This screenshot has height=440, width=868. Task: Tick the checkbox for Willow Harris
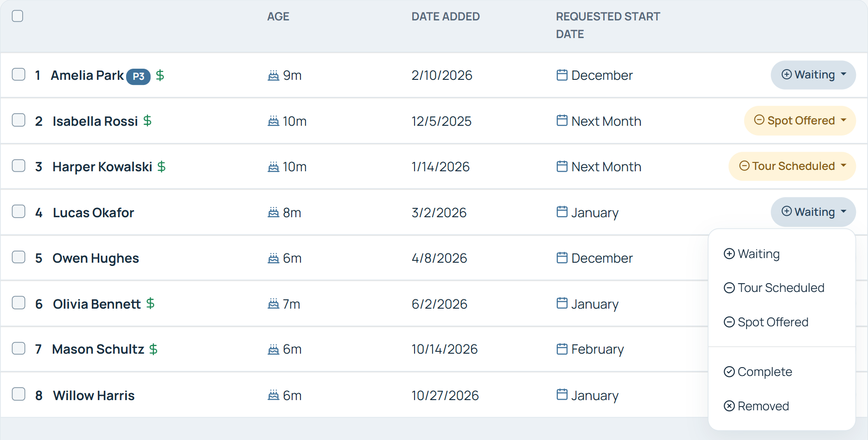[x=19, y=394]
